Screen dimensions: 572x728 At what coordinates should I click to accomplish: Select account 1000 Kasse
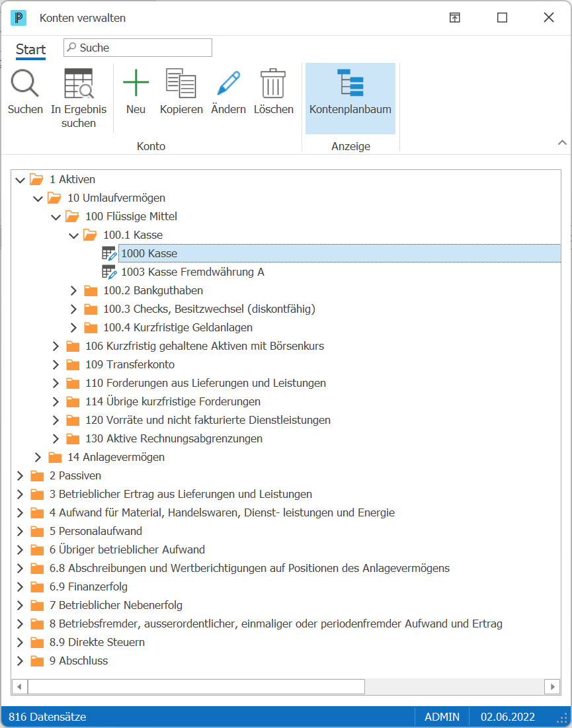(339, 253)
